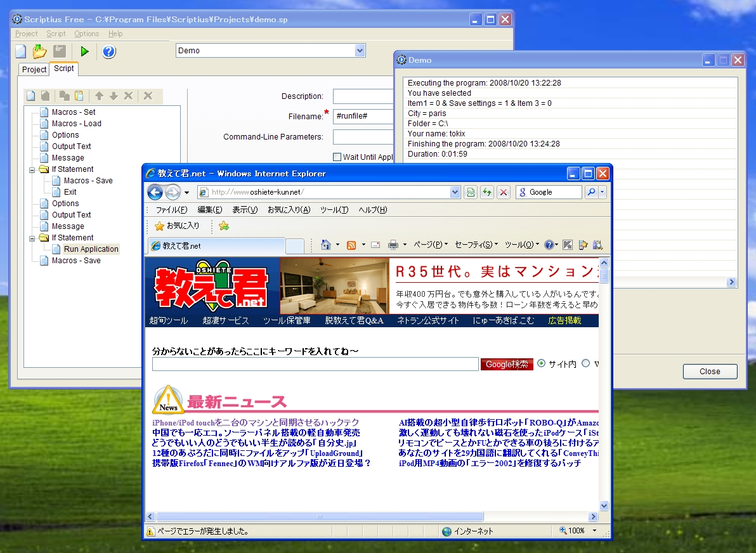Click the Print icon in IE command bar

393,245
